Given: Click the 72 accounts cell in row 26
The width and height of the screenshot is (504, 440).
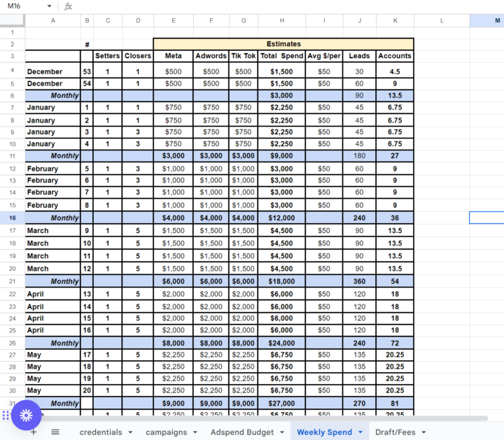Looking at the screenshot, I should pyautogui.click(x=395, y=343).
